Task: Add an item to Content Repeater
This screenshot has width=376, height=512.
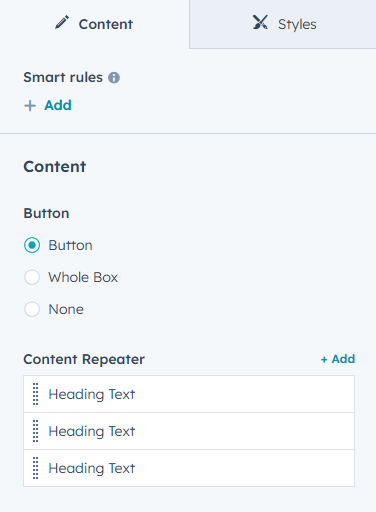Action: 338,359
